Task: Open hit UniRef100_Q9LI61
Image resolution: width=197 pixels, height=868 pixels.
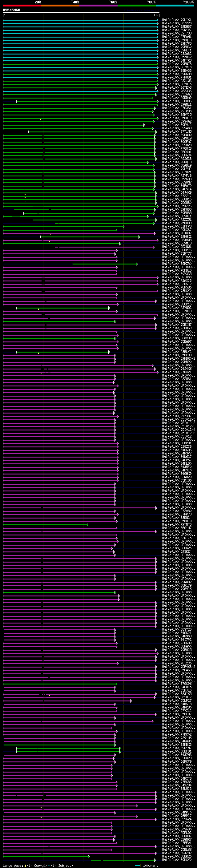Action: tap(177, 20)
